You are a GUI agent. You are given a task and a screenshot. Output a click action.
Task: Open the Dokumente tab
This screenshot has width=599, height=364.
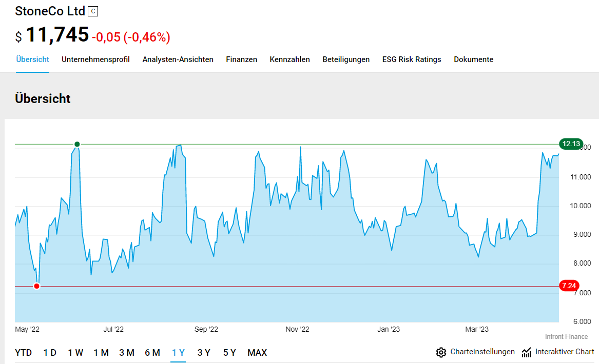pyautogui.click(x=473, y=59)
